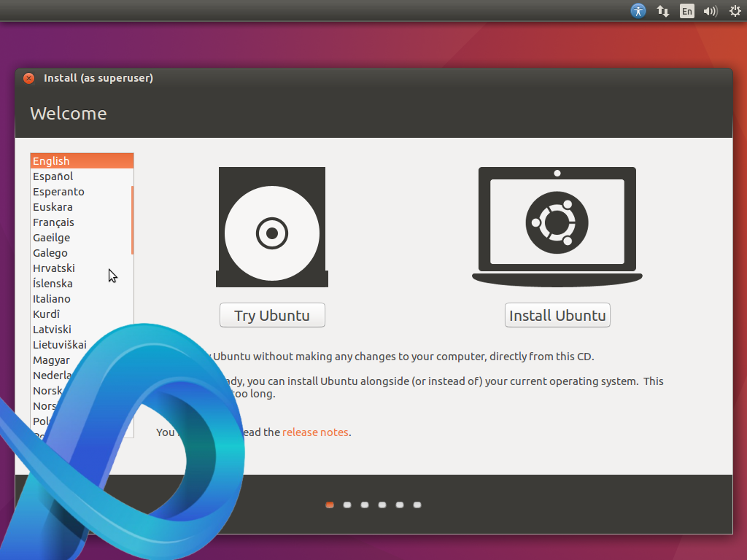
Task: Select Euskara in the language list
Action: 82,206
